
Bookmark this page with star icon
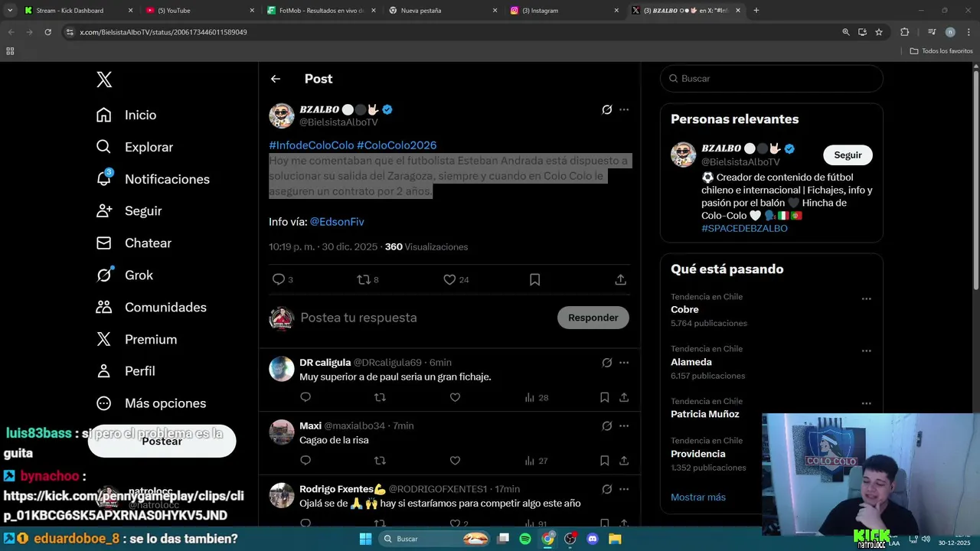coord(879,32)
